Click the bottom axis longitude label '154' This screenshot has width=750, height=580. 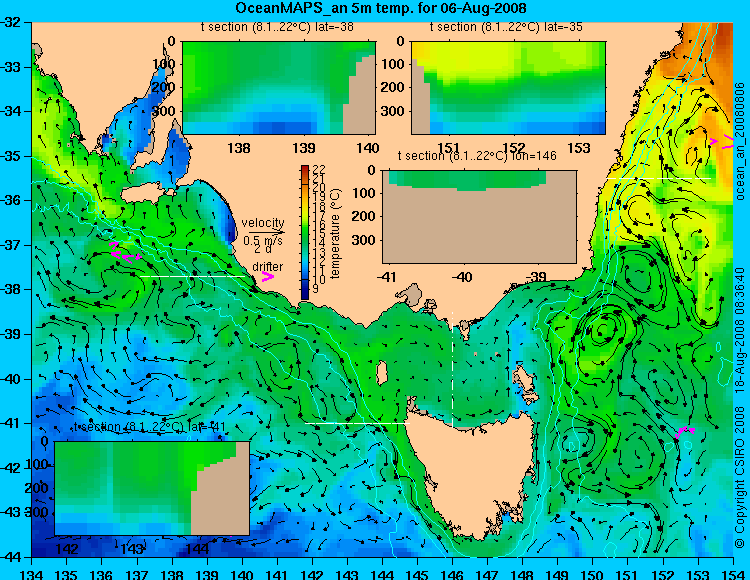733,574
